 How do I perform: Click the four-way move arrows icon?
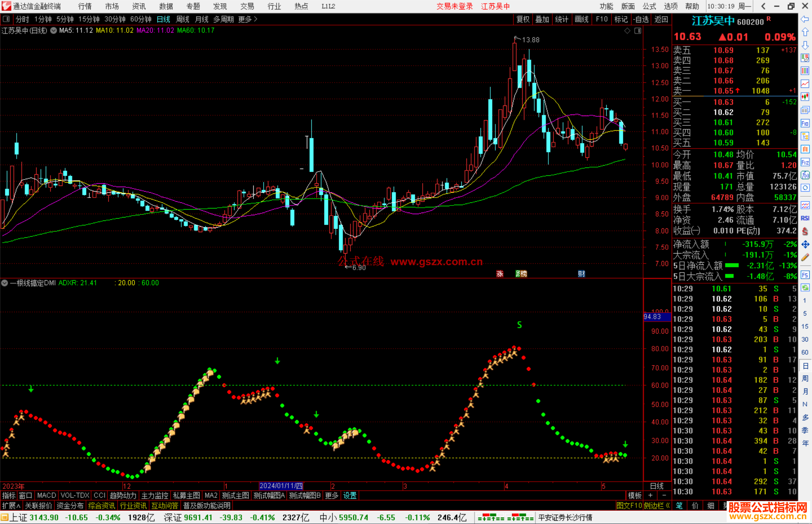pyautogui.click(x=805, y=245)
